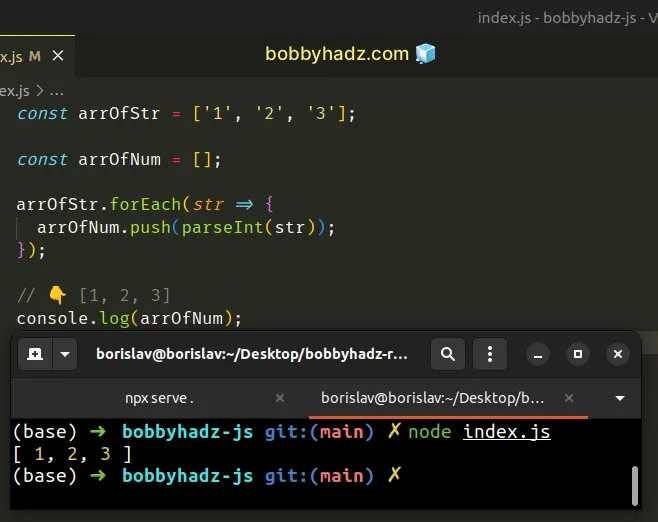Click the breadcrumb ellipsis after ex.js
This screenshot has width=658, height=522.
57,91
